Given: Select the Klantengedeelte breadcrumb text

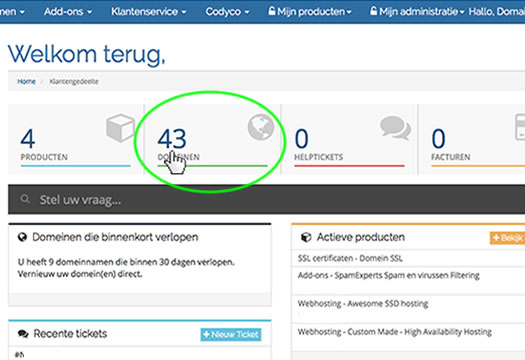Looking at the screenshot, I should click(74, 81).
